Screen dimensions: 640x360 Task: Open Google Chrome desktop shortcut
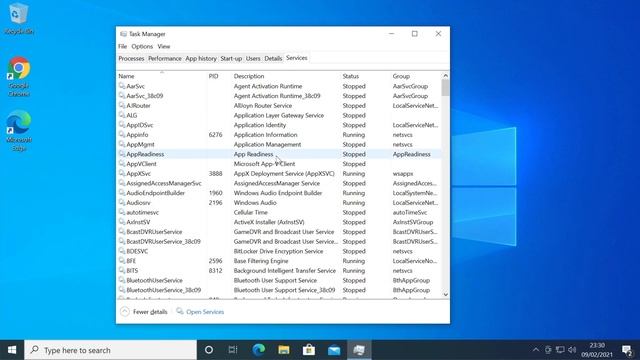point(18,77)
